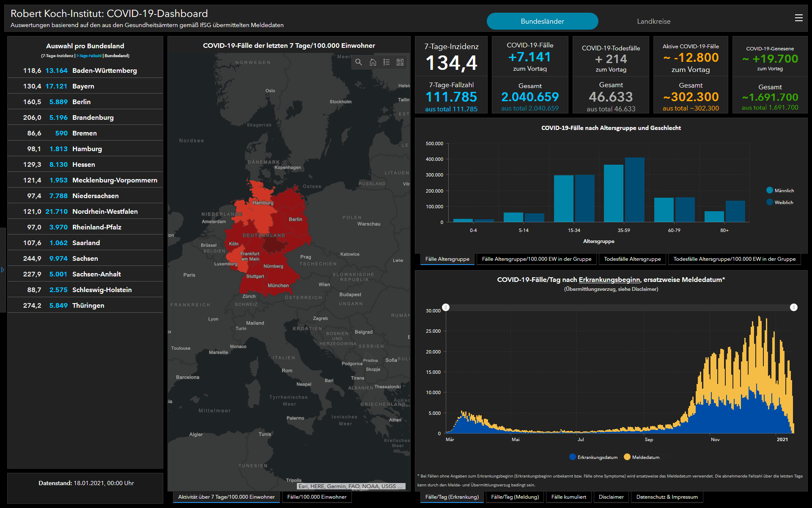812x508 pixels.
Task: Select the Sachsen-Anhalt row
Action: point(85,274)
